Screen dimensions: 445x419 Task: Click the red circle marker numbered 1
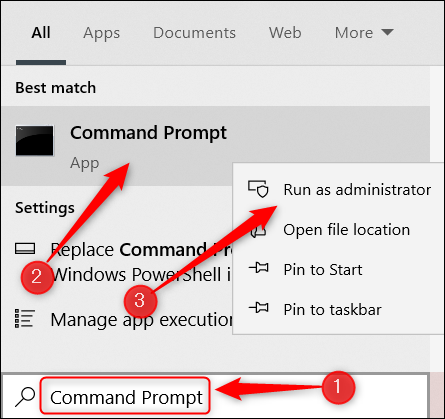tap(338, 387)
